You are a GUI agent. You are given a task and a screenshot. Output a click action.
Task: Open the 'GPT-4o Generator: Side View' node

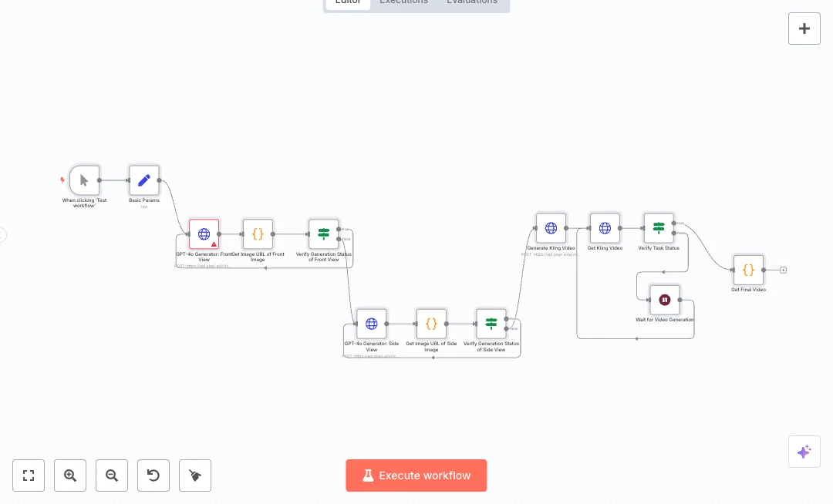coord(372,324)
